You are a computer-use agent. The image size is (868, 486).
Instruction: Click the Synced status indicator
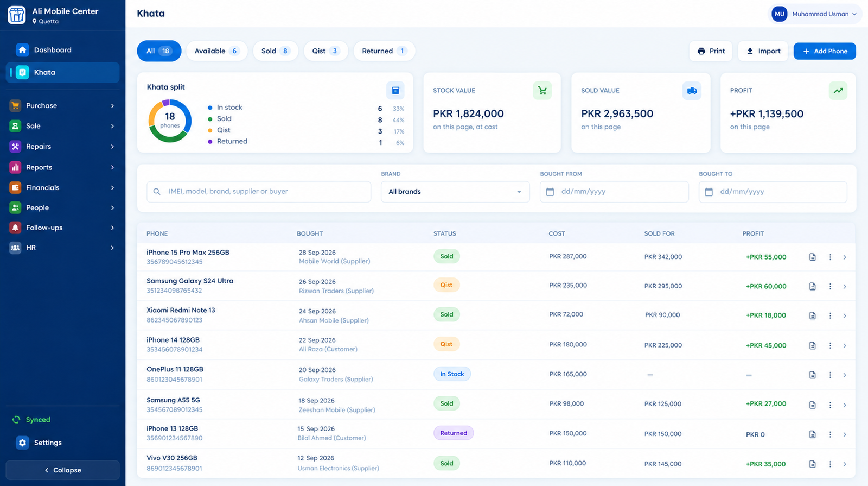click(31, 420)
